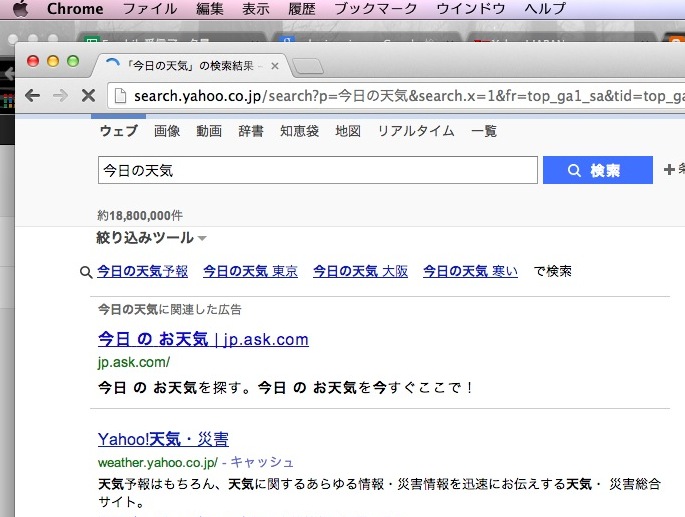This screenshot has height=517, width=685.
Task: Open the キャッシュ cached link
Action: click(262, 462)
